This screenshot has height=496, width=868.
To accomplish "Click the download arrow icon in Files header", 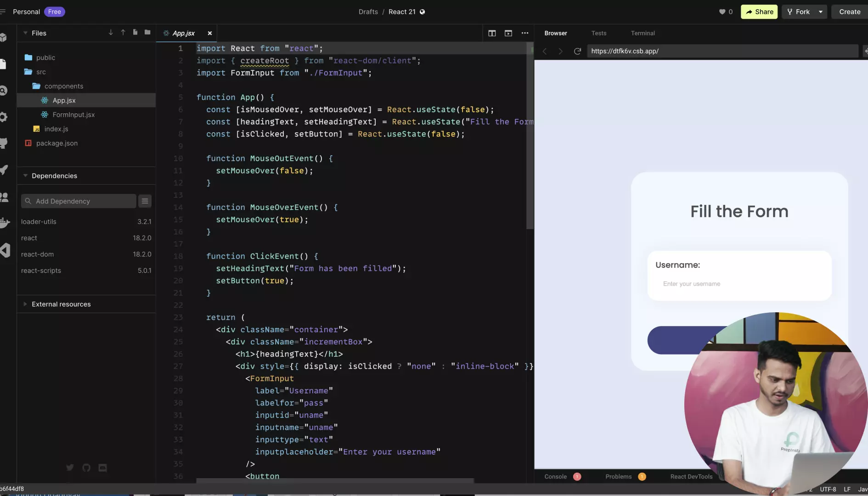I will pos(111,33).
